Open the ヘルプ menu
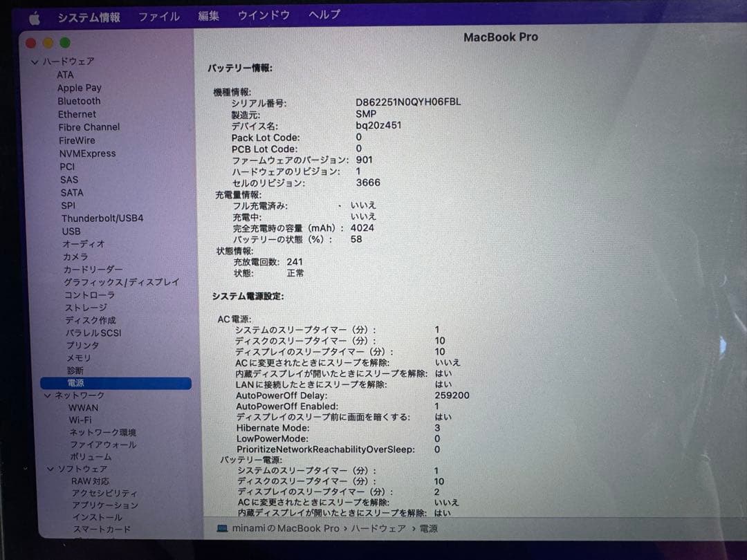 pos(324,15)
